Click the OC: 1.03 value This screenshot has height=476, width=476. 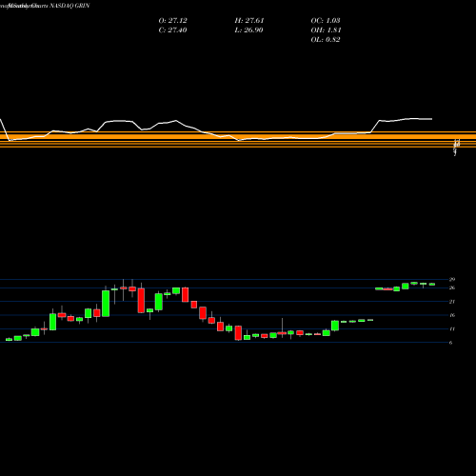pos(326,21)
